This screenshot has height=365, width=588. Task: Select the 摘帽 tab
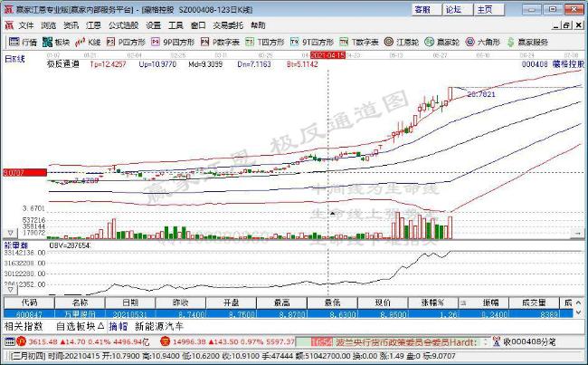119,326
